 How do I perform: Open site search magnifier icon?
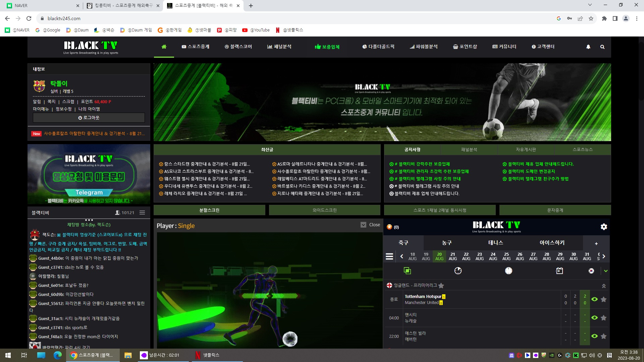602,47
